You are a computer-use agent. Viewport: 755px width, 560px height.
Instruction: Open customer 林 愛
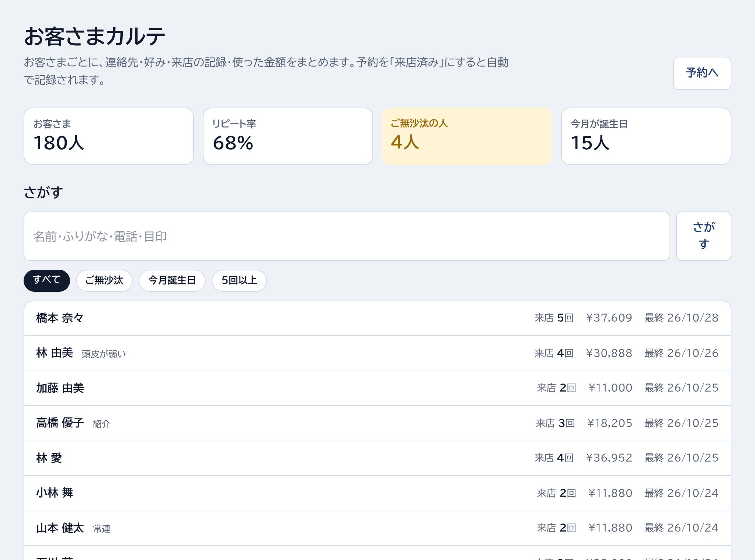[x=377, y=458]
